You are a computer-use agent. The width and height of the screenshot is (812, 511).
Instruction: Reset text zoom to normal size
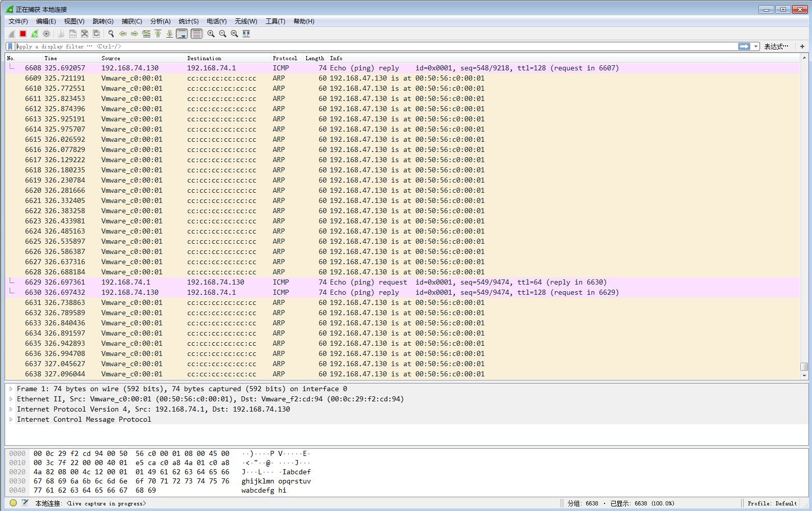234,34
